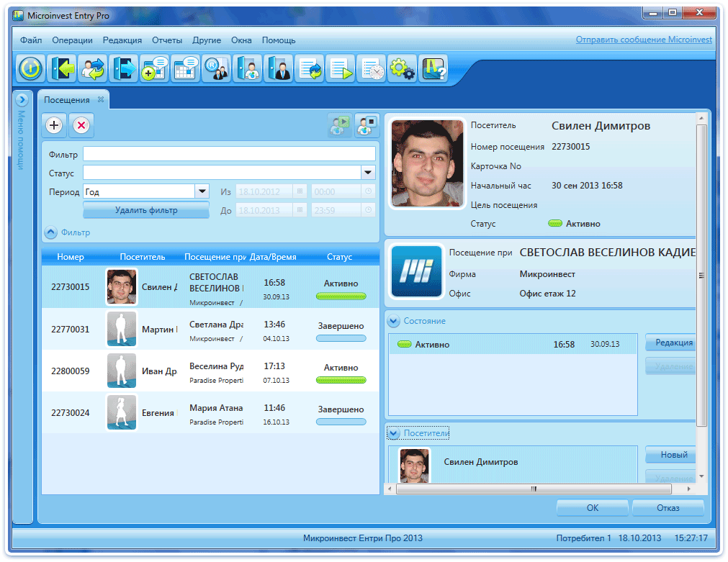Image resolution: width=728 pixels, height=562 pixels.
Task: Sort by the Статус column header
Action: 339,257
